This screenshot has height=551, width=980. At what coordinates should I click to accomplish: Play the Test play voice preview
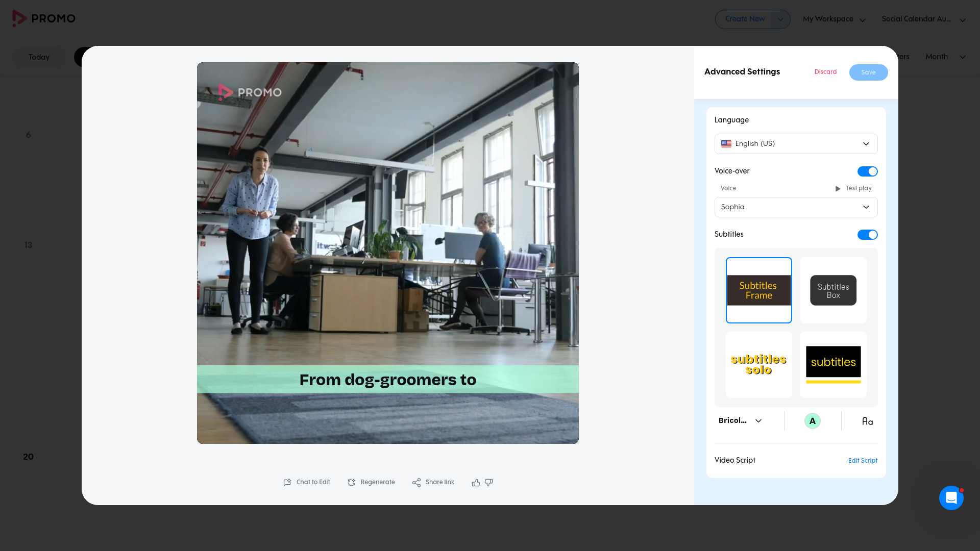point(853,189)
